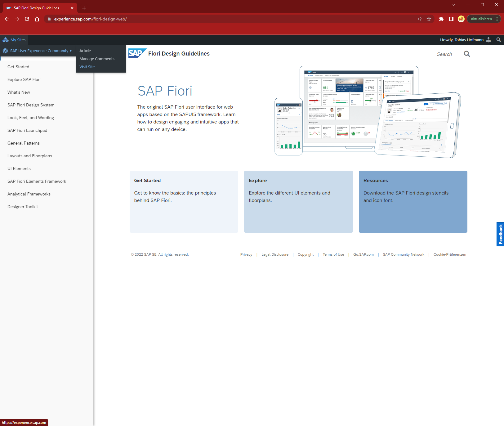Click the devices hero illustration
This screenshot has height=426, width=504.
[368, 112]
